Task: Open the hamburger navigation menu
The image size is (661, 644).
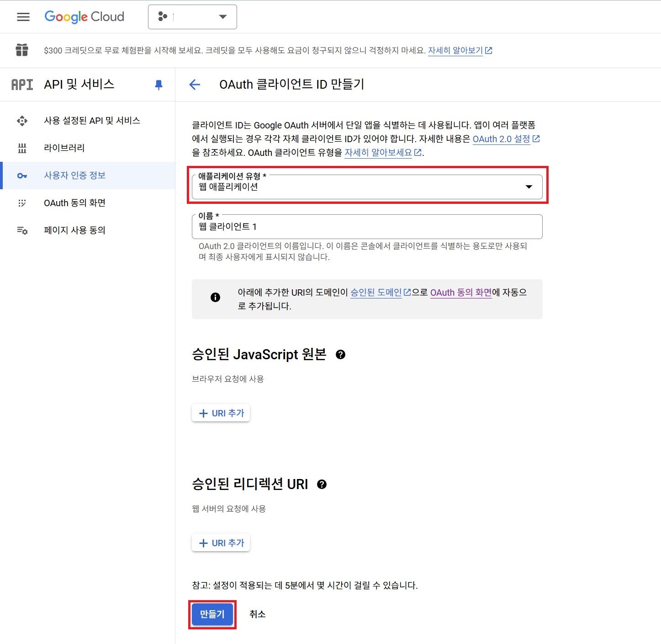Action: tap(23, 17)
